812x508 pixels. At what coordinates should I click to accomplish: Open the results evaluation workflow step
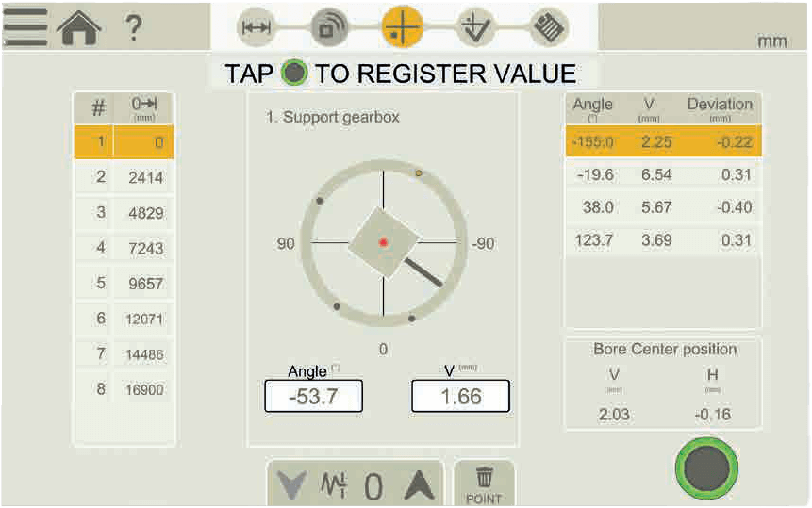tap(475, 28)
